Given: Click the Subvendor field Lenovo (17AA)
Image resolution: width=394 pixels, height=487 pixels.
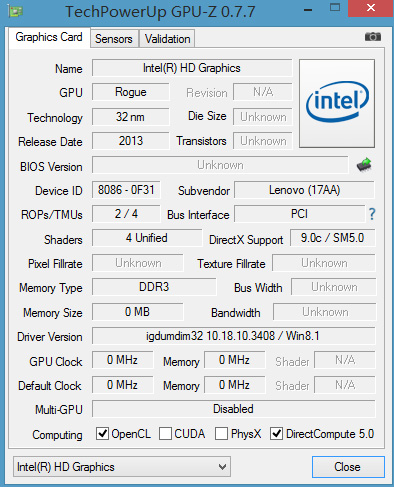Looking at the screenshot, I should coord(304,190).
